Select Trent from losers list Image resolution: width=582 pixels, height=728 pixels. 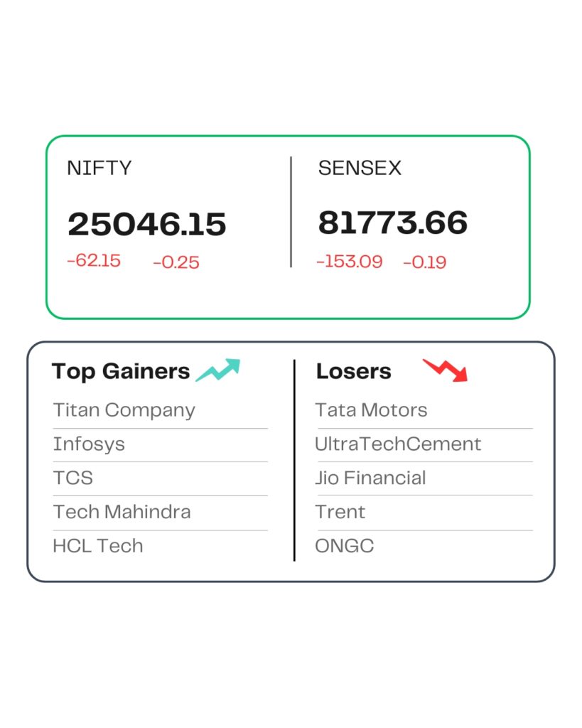(x=340, y=512)
